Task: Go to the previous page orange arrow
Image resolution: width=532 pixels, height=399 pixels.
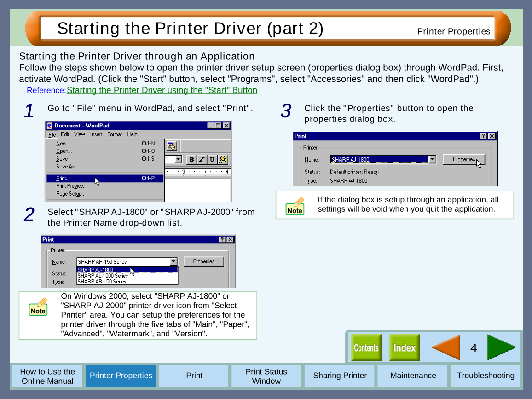Action: click(446, 347)
